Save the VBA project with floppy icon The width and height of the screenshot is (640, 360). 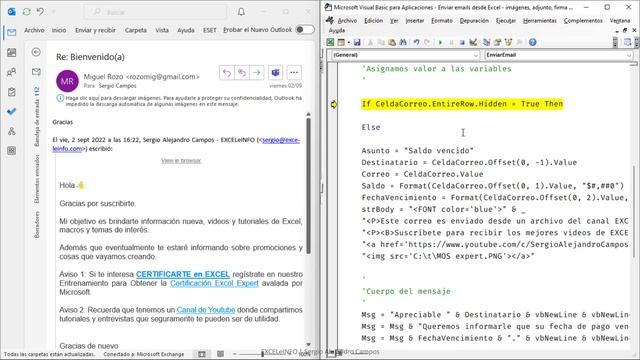357,42
